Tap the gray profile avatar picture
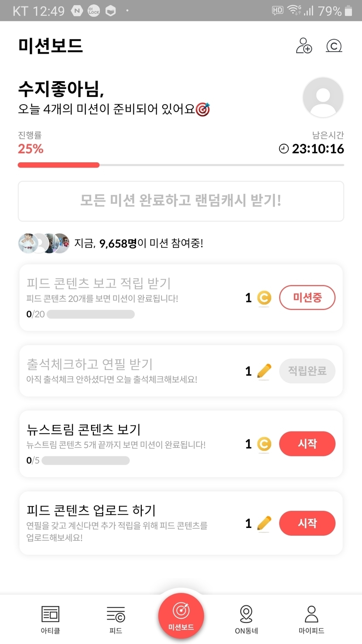Screen dimensions: 362x644 pyautogui.click(x=323, y=98)
